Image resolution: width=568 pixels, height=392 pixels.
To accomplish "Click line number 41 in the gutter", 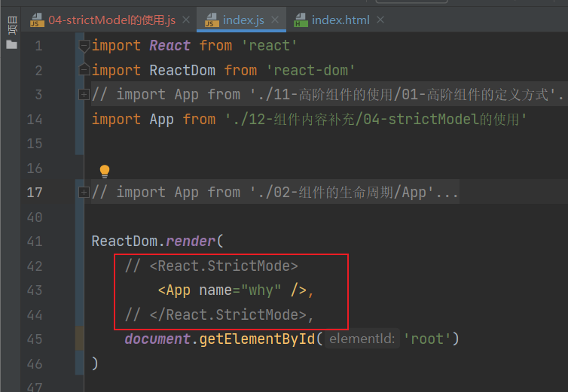I will 35,241.
